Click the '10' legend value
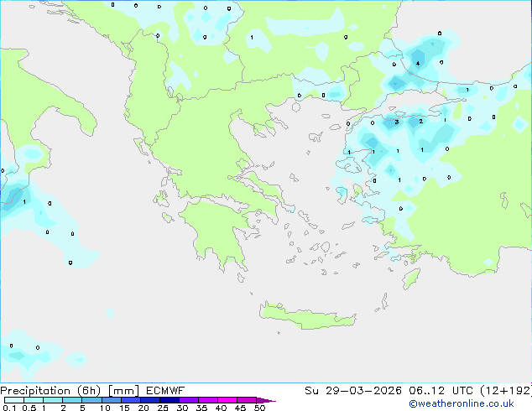Viewport: 532px width, 411px height. 105,408
